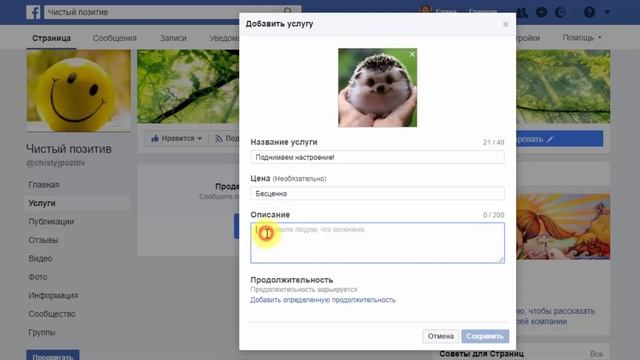Focus the Описание text area
Screen dimensions: 640x360
(378, 243)
